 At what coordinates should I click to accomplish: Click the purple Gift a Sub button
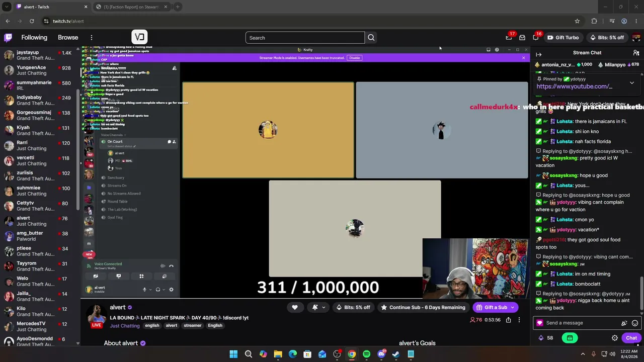[491, 307]
